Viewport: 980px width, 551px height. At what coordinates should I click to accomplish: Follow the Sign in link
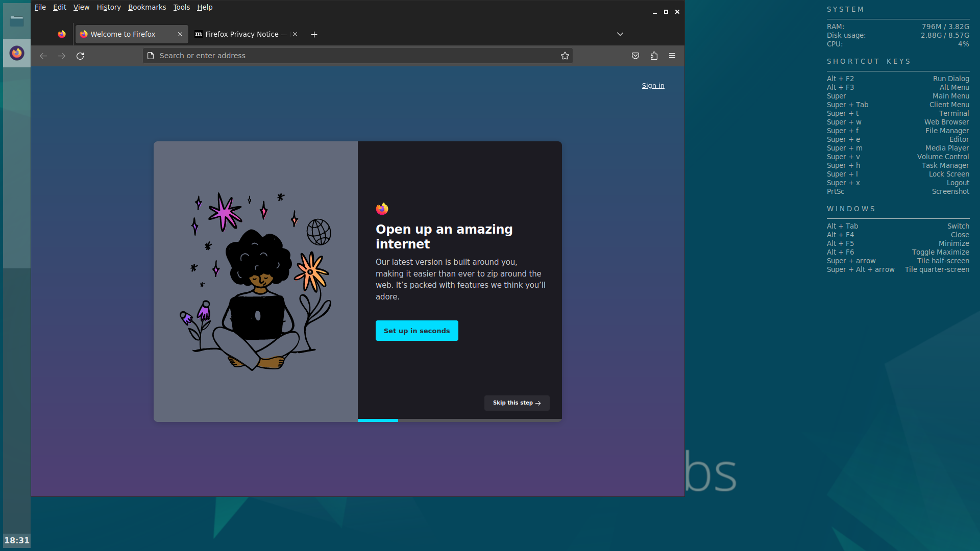pos(653,86)
